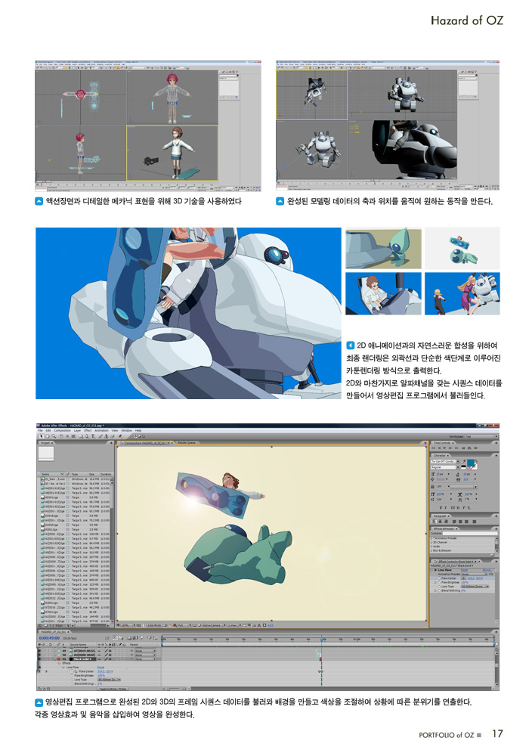Select the Horizontal Type tool
532x756 pixels.
pos(93,436)
